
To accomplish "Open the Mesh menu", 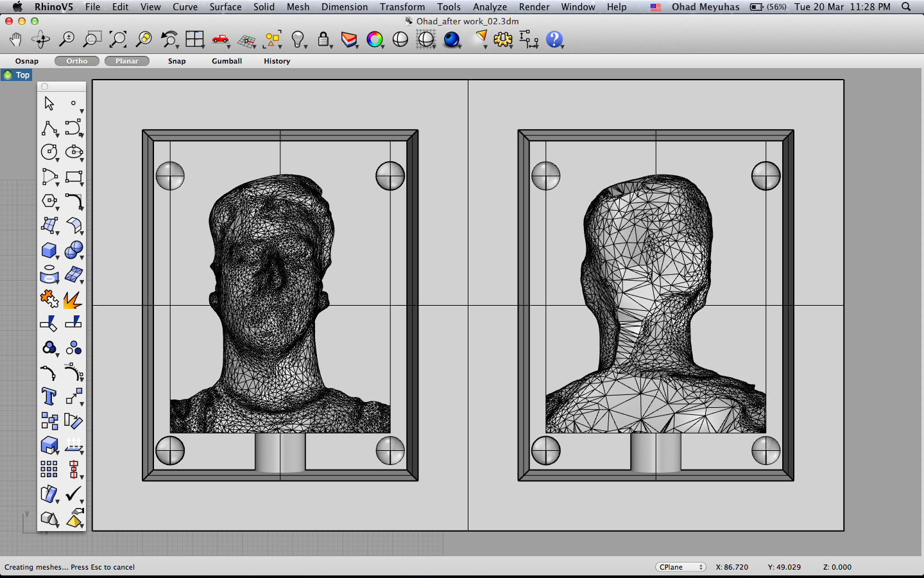I will 298,7.
